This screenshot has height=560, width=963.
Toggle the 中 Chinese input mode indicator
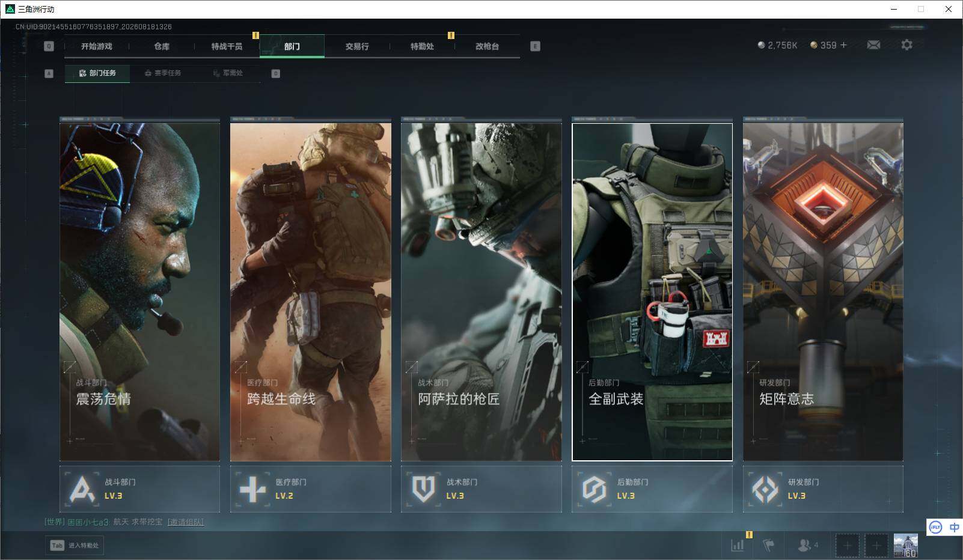click(954, 527)
